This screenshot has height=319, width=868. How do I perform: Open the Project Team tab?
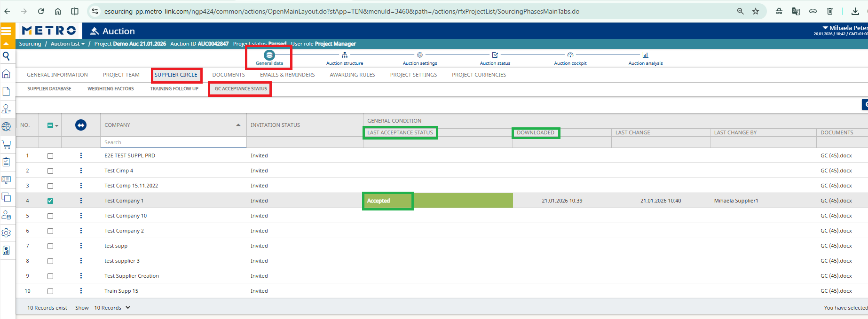121,75
